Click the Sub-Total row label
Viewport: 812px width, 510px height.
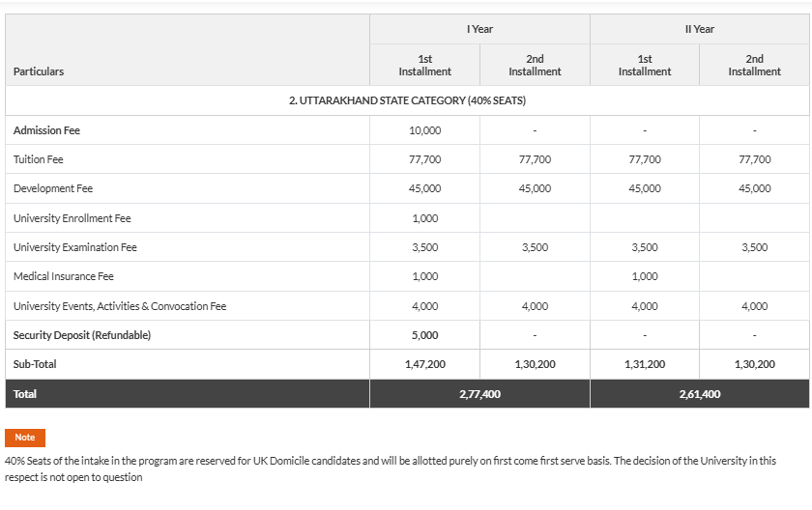36,364
